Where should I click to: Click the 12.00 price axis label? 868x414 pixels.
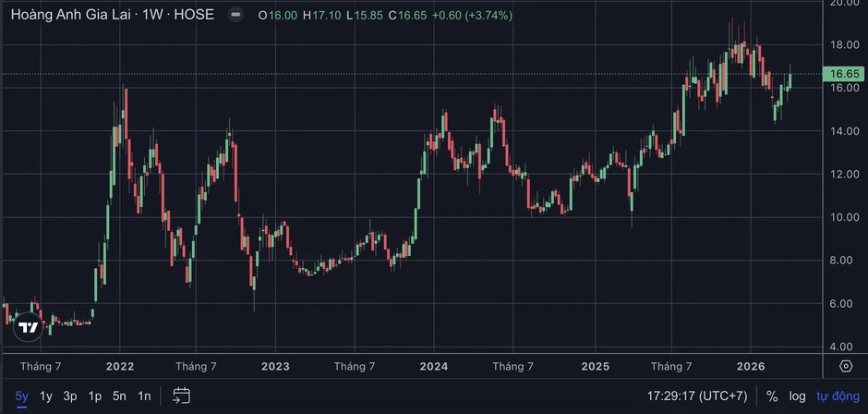coord(844,174)
